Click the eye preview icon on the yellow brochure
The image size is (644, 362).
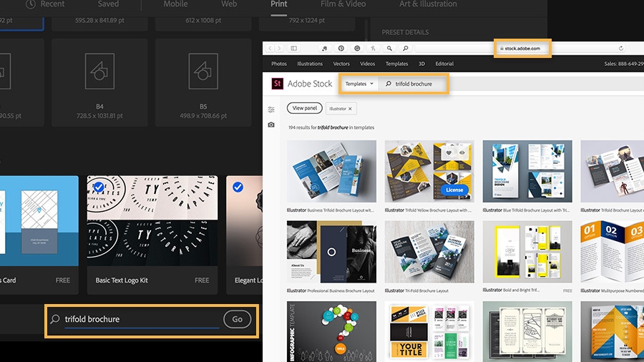pos(462,152)
